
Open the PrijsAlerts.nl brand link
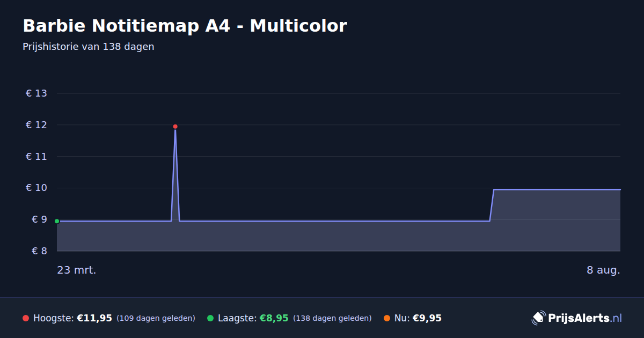coord(577,318)
